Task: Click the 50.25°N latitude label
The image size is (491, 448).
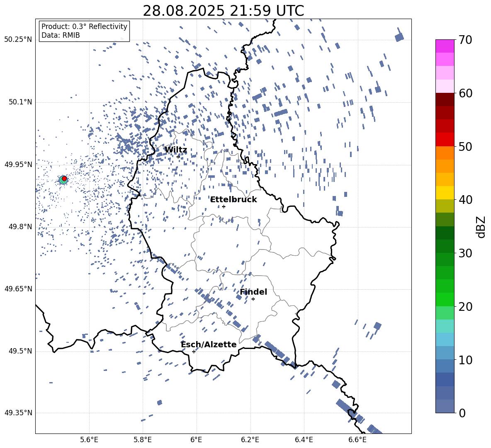Action: [x=18, y=40]
